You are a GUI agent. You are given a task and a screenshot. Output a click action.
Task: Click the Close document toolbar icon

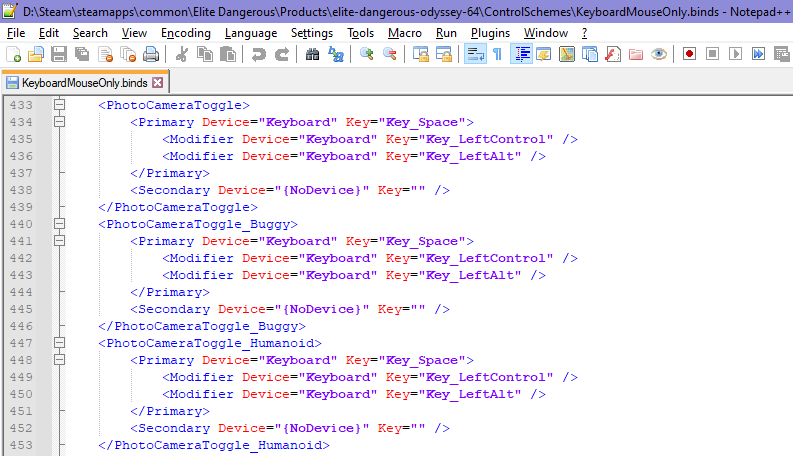tap(105, 54)
